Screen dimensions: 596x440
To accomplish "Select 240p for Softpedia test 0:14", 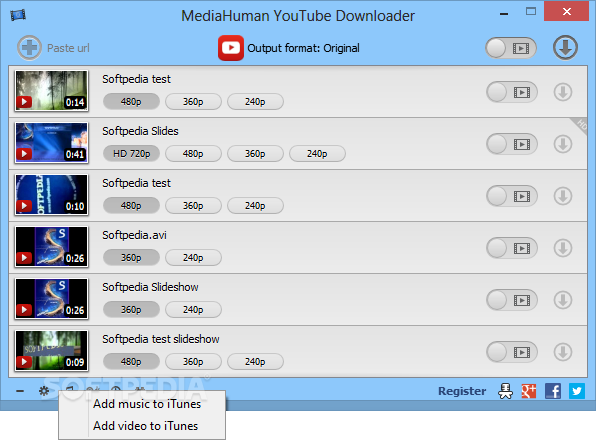I will (255, 101).
